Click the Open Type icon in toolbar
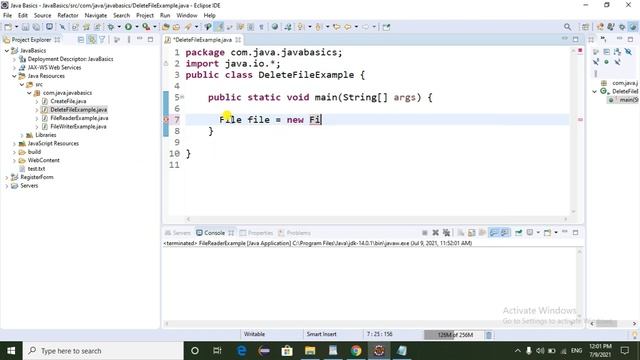Screen dimensions: 640x360 [x=166, y=27]
